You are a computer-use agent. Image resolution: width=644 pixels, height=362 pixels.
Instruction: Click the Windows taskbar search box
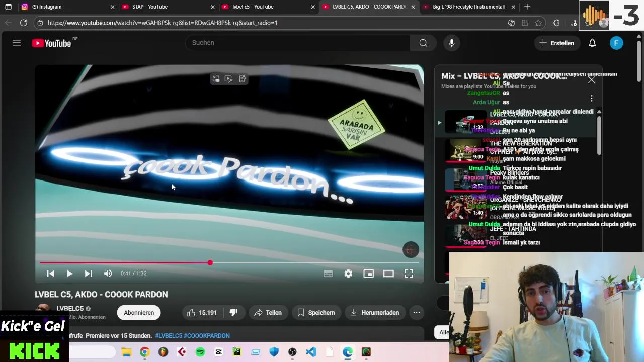(92, 352)
